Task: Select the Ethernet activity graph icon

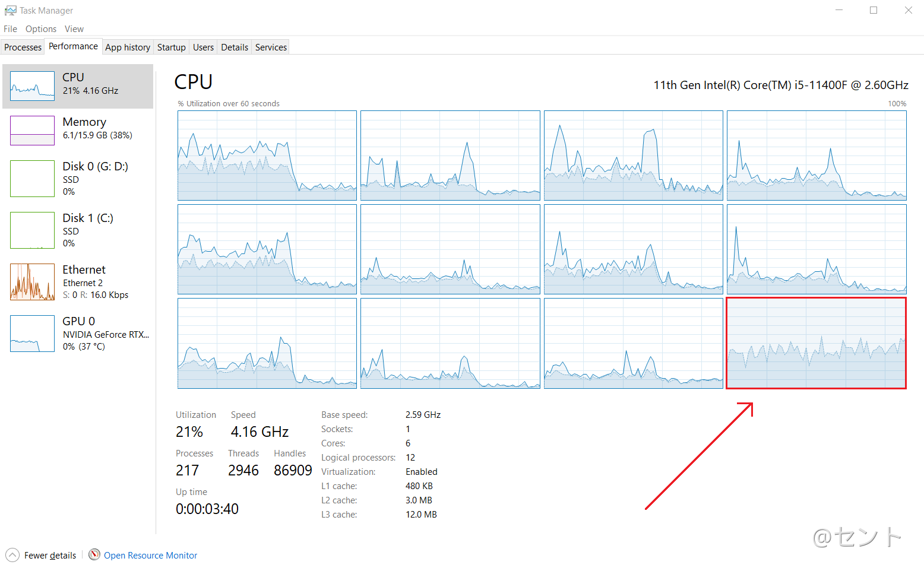Action: [x=32, y=282]
